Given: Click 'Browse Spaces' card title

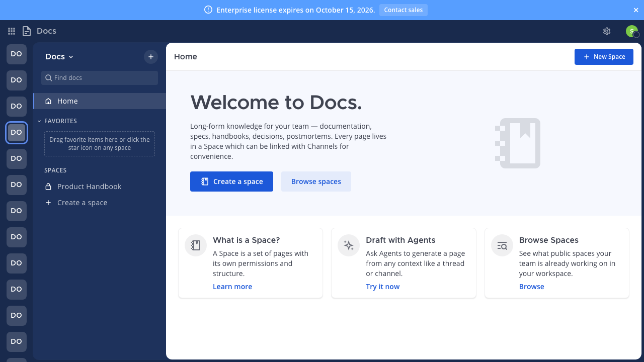Looking at the screenshot, I should pyautogui.click(x=549, y=240).
